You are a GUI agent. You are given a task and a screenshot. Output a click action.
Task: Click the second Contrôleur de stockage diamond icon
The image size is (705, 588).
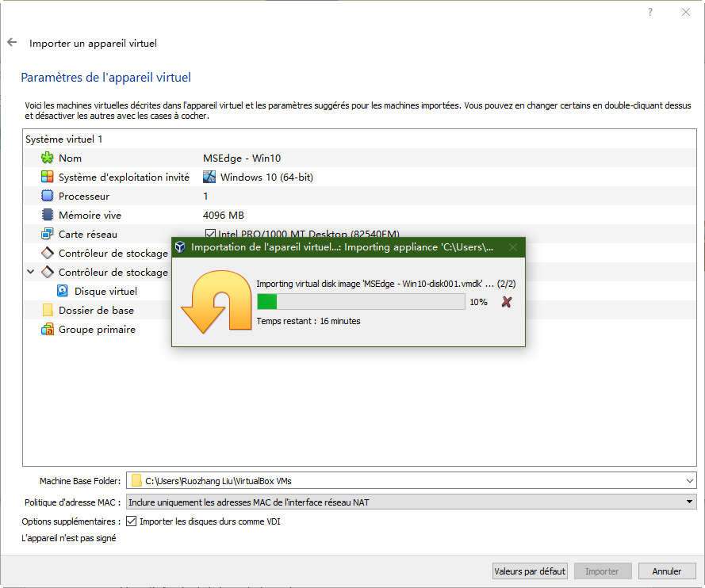tap(48, 272)
